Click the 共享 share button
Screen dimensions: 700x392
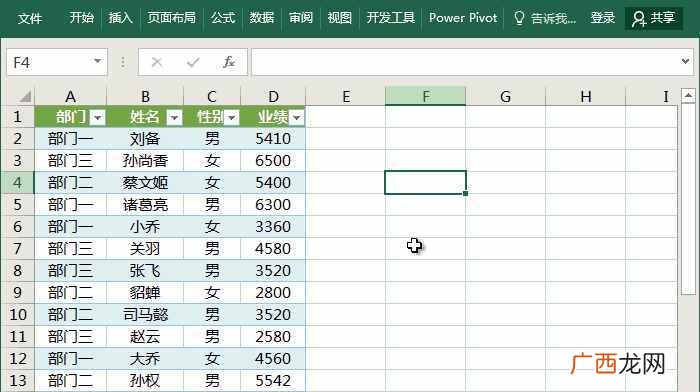(x=654, y=18)
